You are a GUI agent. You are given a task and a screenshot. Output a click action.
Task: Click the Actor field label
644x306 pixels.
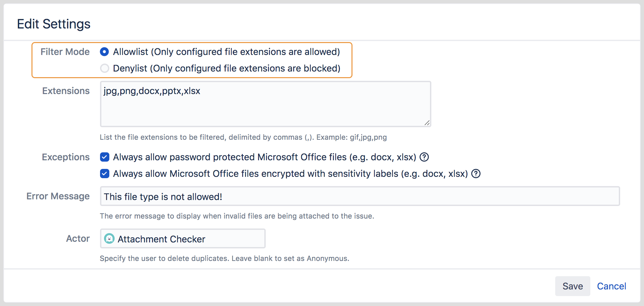click(x=78, y=238)
